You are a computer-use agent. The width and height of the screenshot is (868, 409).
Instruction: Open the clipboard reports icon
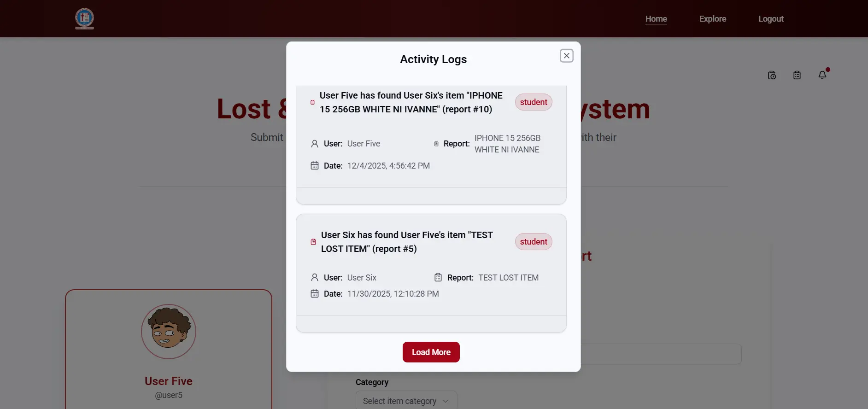click(x=797, y=75)
